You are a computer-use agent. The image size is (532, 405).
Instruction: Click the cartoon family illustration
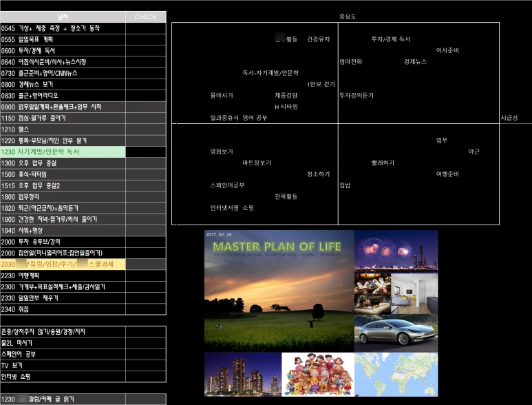[x=318, y=374]
